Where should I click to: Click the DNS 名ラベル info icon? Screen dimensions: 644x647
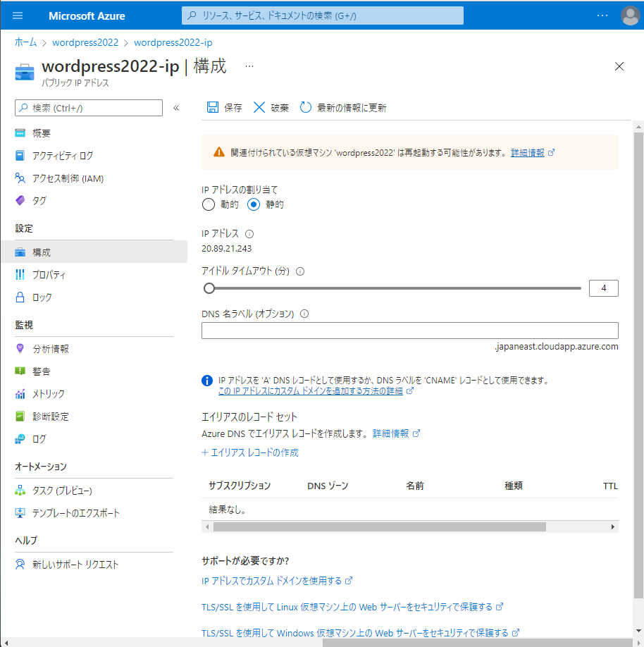coord(304,314)
